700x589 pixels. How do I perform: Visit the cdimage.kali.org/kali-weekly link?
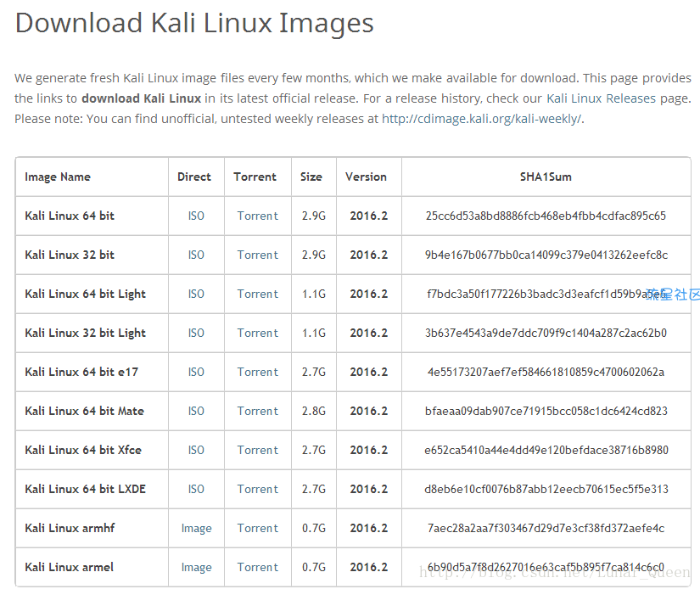[x=482, y=119]
